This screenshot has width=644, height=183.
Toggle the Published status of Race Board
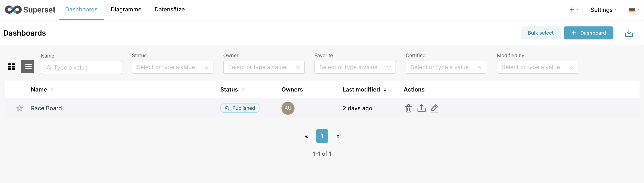(240, 108)
